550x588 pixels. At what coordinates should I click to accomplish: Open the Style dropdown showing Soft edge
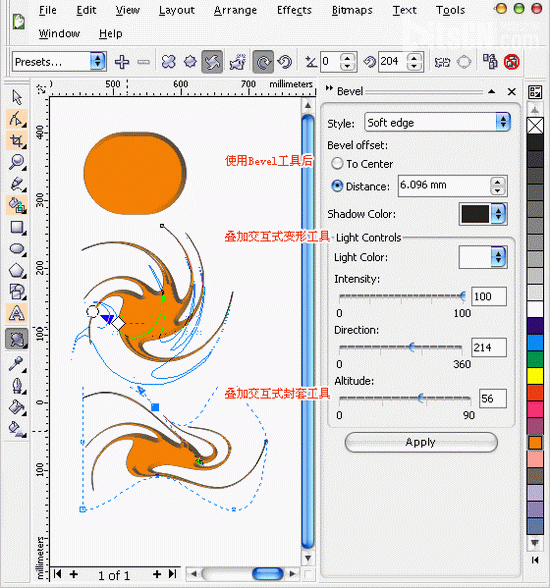pos(437,122)
